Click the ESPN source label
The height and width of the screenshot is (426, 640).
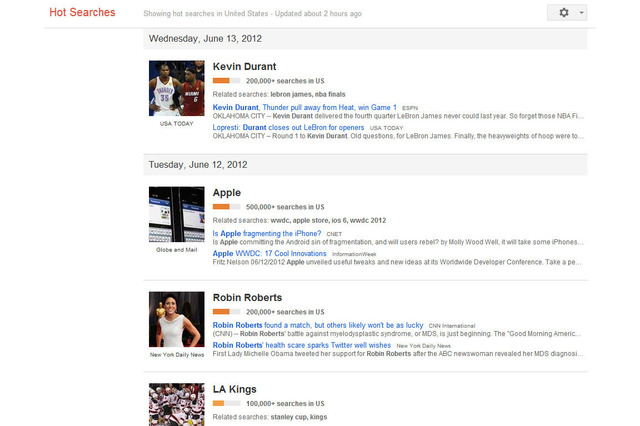[410, 108]
